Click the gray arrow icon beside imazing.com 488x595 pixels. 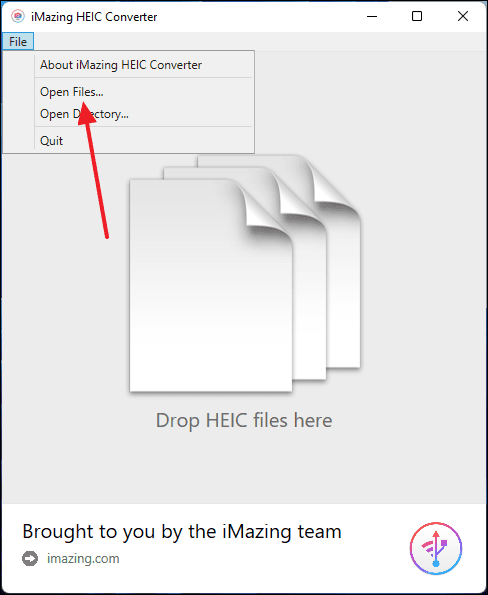(x=30, y=559)
